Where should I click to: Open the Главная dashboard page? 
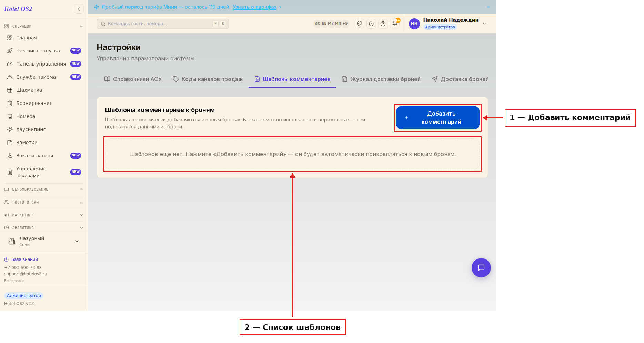pyautogui.click(x=44, y=38)
